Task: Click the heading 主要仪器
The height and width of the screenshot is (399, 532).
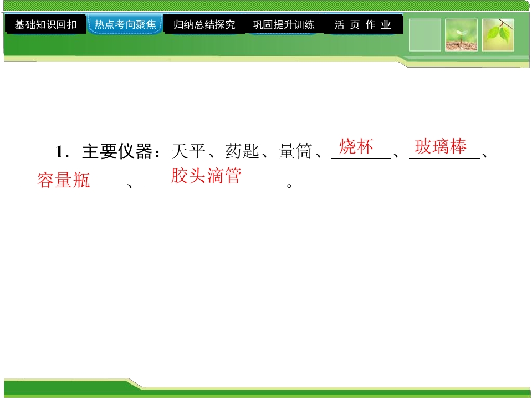Action: [117, 151]
